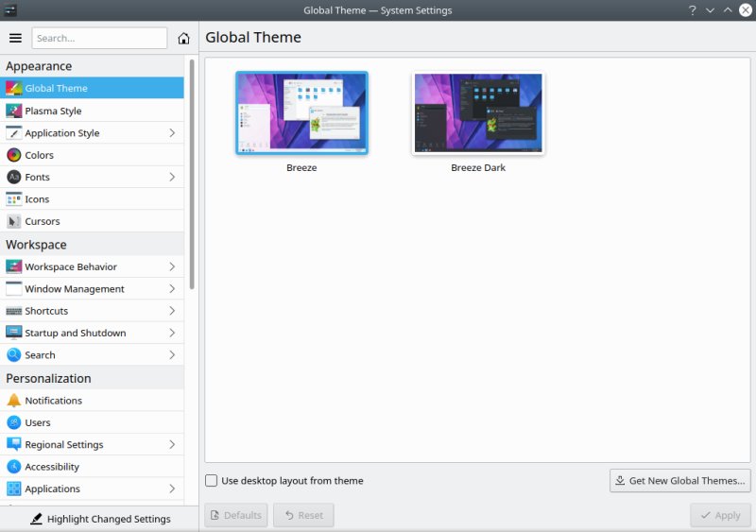Click the Icons grid icon
Screen dimensions: 756x532
click(14, 199)
